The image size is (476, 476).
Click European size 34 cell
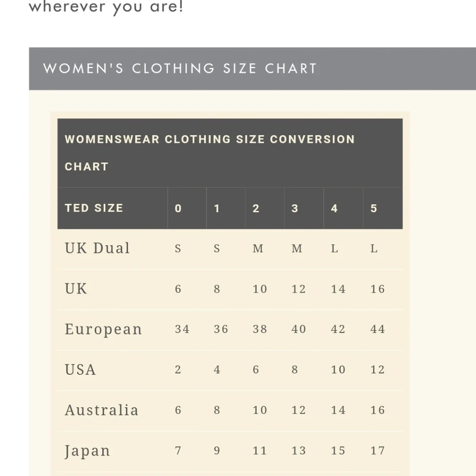182,329
